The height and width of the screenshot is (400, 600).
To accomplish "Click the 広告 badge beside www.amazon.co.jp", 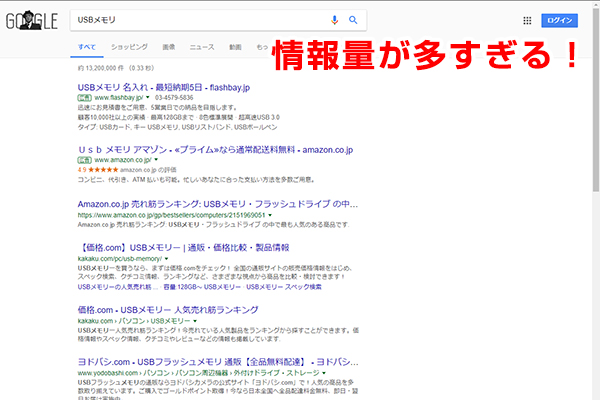I will click(x=84, y=160).
